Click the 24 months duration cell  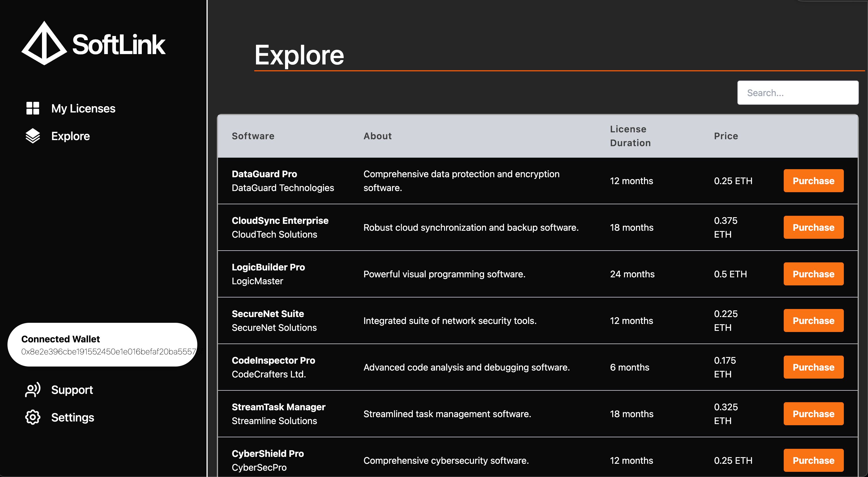pos(632,274)
